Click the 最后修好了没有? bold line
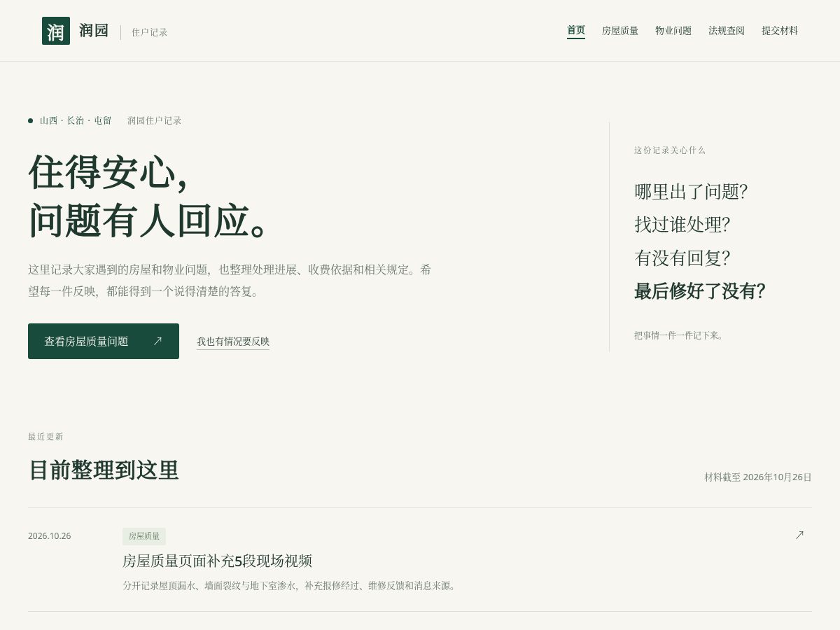Viewport: 840px width, 630px height. pyautogui.click(x=700, y=291)
